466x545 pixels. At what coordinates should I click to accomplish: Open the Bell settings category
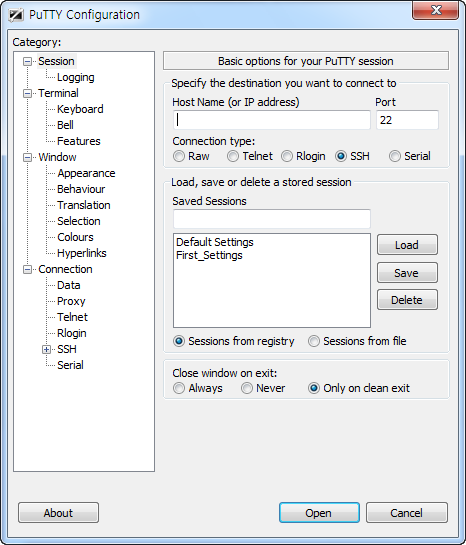(65, 125)
